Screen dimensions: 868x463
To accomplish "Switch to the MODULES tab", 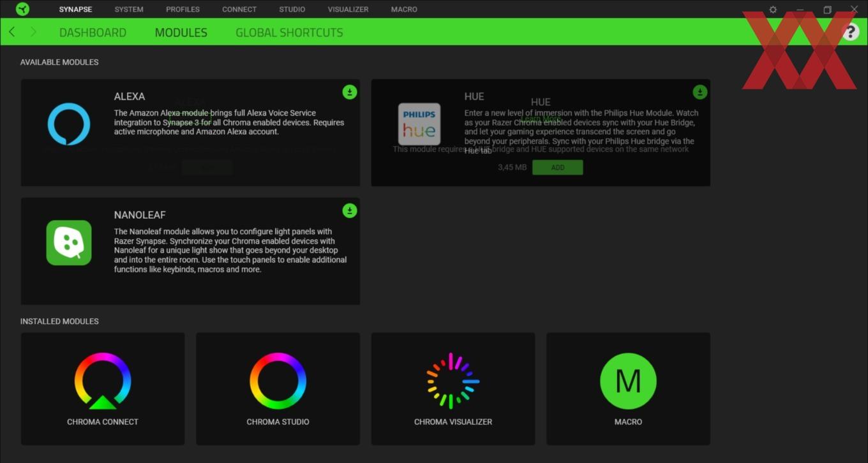I will [x=181, y=33].
